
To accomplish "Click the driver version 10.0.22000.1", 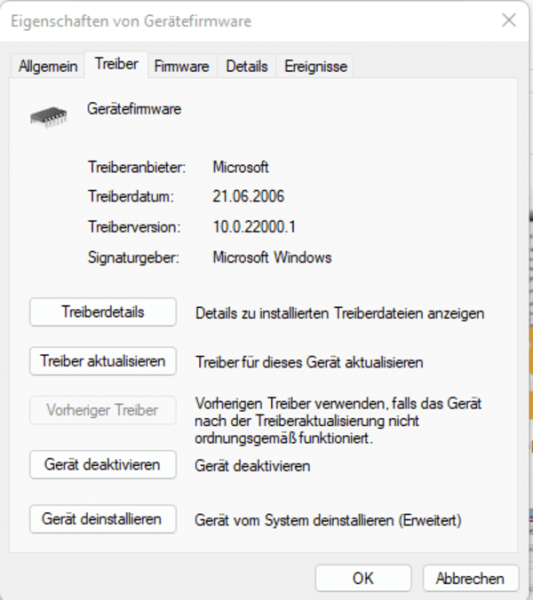I will point(254,227).
